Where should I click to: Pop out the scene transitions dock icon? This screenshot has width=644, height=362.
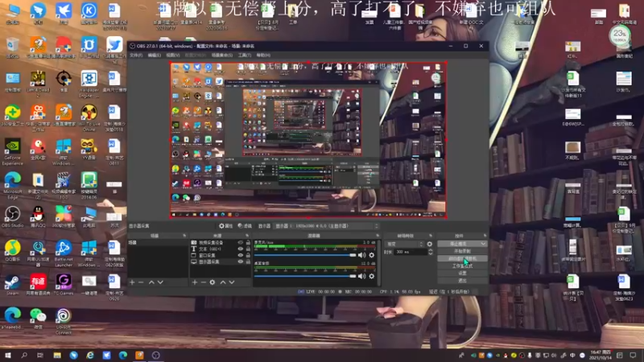(431, 236)
